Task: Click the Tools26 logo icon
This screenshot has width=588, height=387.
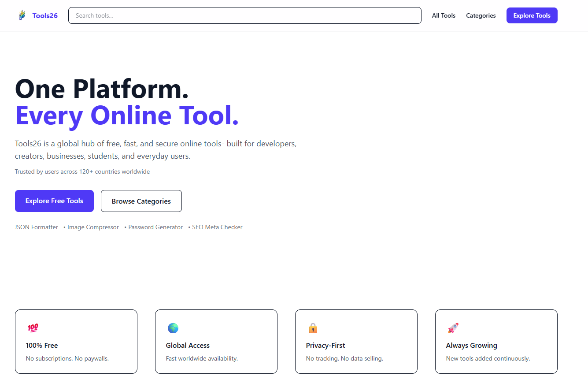Action: tap(22, 15)
